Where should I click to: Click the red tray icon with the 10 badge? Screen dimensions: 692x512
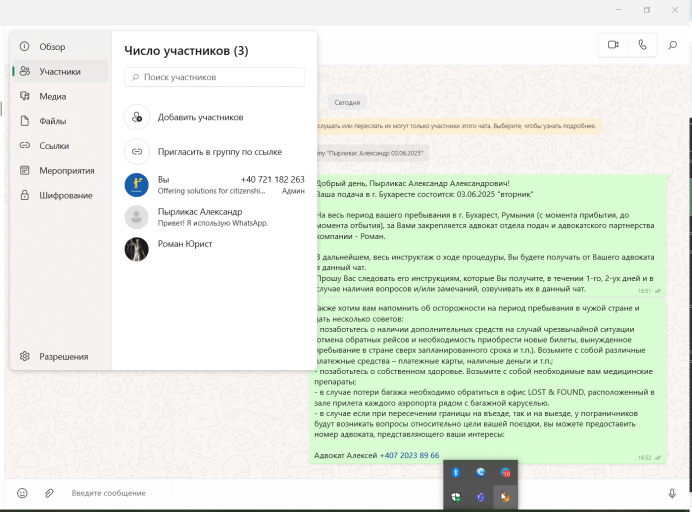[x=505, y=473]
